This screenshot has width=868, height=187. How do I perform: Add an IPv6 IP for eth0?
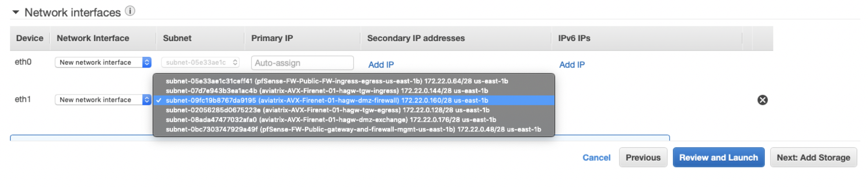pyautogui.click(x=572, y=65)
